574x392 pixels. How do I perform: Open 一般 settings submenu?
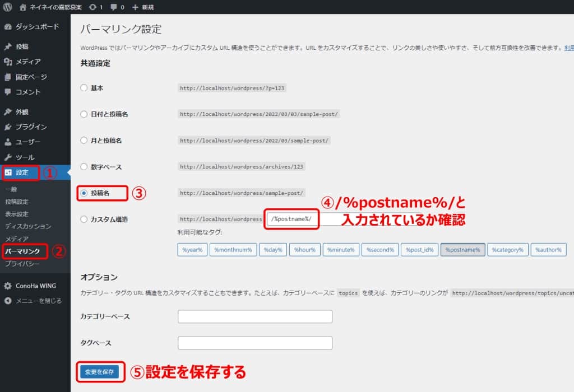[x=11, y=189]
